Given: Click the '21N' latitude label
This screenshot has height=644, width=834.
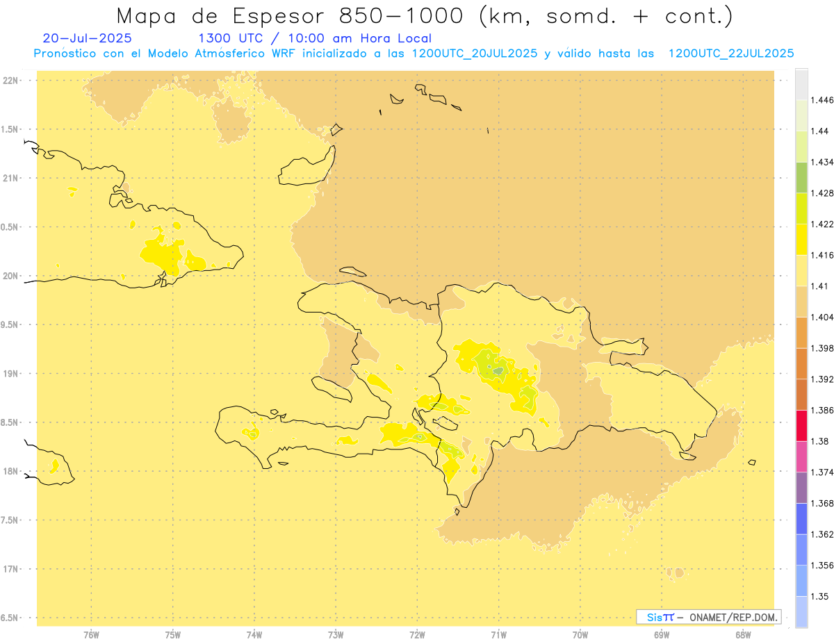Looking at the screenshot, I should click(x=10, y=179).
